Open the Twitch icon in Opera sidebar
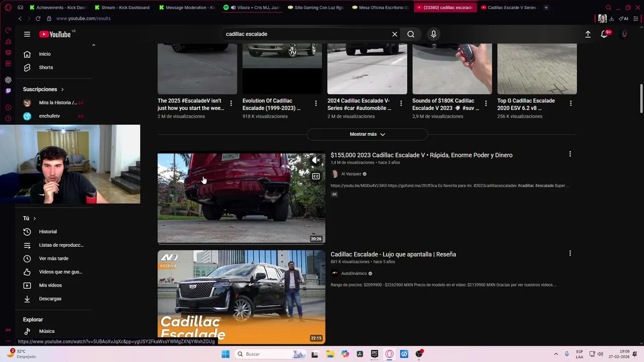644x362 pixels. pyautogui.click(x=8, y=91)
